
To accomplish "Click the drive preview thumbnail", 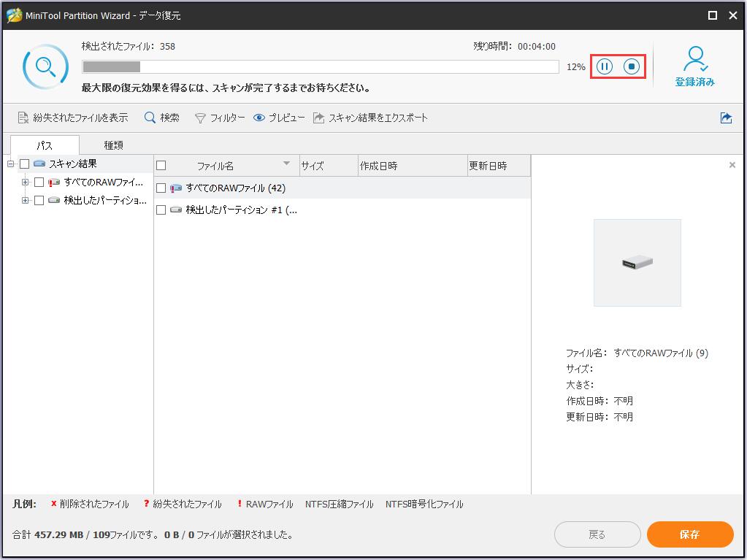I will [637, 262].
